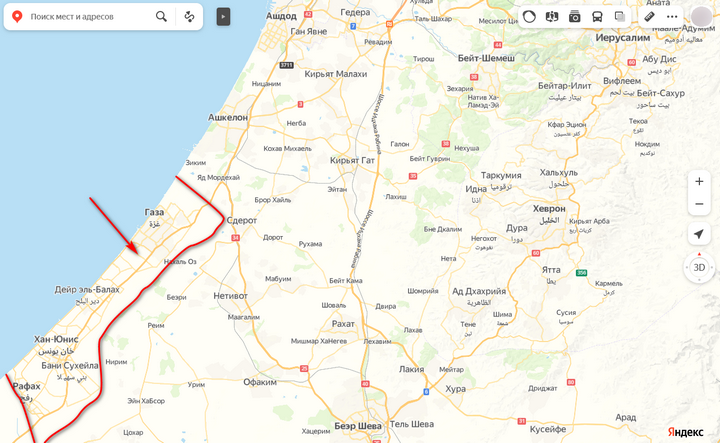Viewport: 720px width, 443px height.
Task: Select the Беэр Шева city label
Action: pos(358,426)
